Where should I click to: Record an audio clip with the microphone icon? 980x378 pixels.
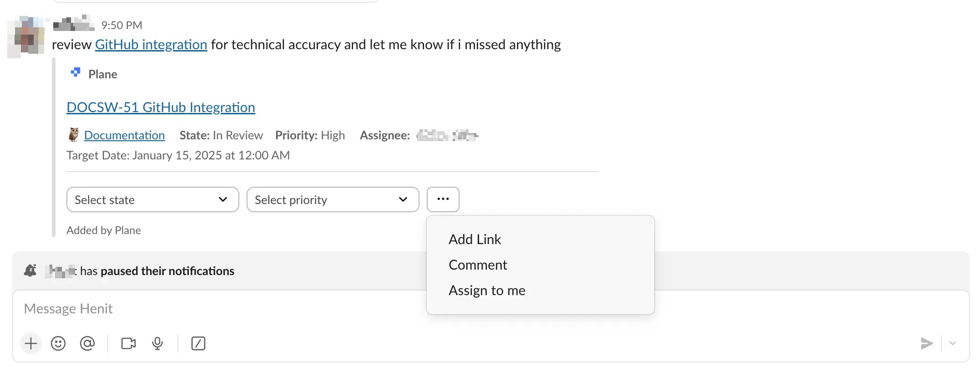[157, 344]
